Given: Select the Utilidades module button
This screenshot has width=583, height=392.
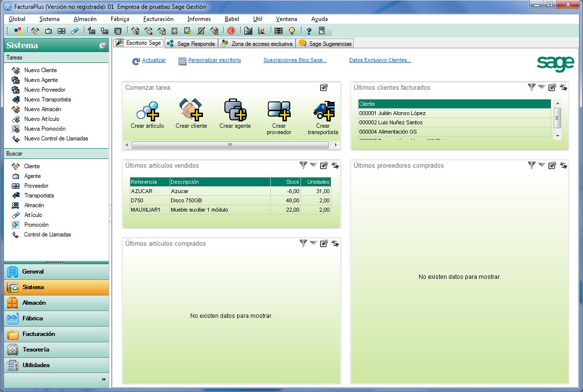Looking at the screenshot, I should pos(57,365).
